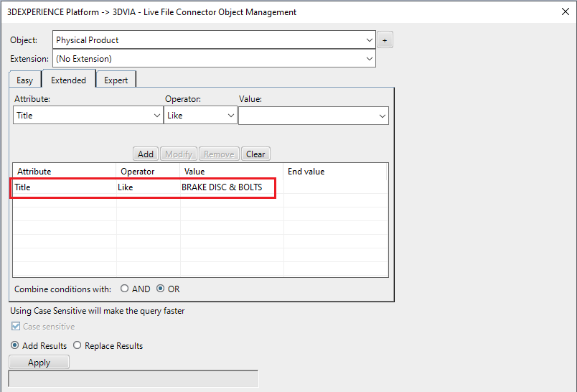Screen dimensions: 577x392
Task: Select the 'BRAKE DISC & BOLTS' value cell
Action: [x=232, y=187]
